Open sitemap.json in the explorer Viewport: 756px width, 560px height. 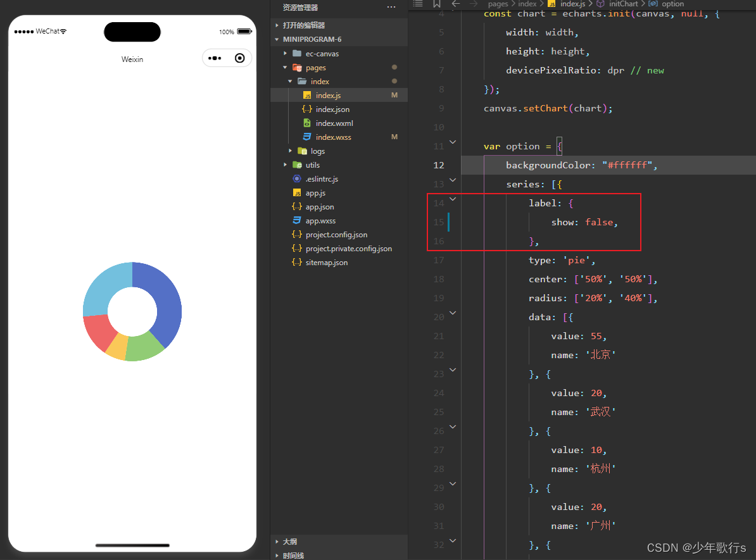[x=339, y=263]
